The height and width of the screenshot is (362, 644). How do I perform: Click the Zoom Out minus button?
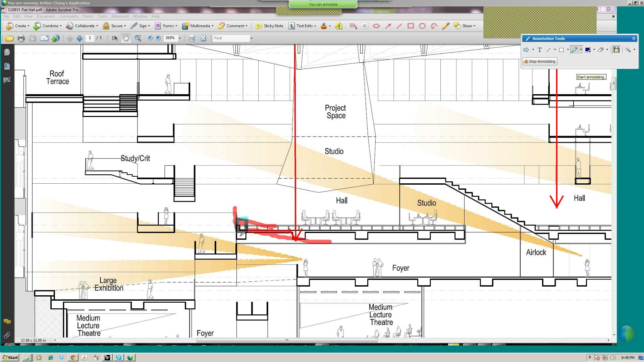150,38
